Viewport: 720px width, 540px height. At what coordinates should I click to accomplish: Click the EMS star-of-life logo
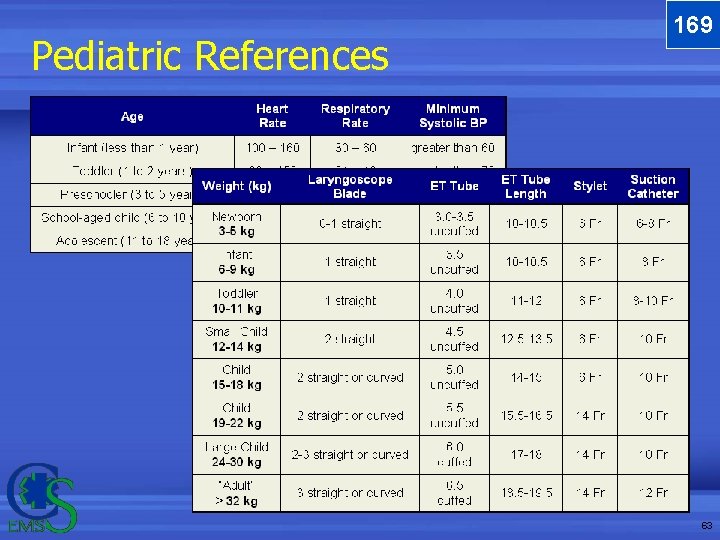[40, 498]
